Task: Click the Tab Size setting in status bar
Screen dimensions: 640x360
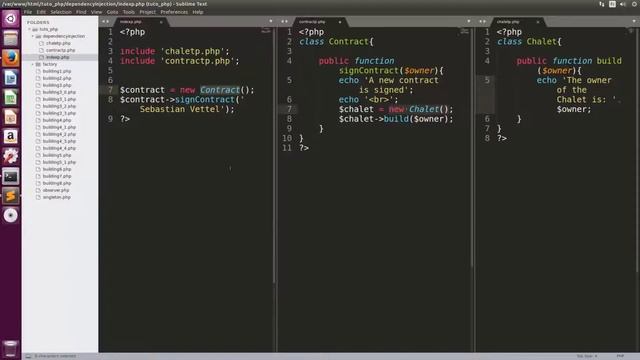Action: tap(587, 356)
